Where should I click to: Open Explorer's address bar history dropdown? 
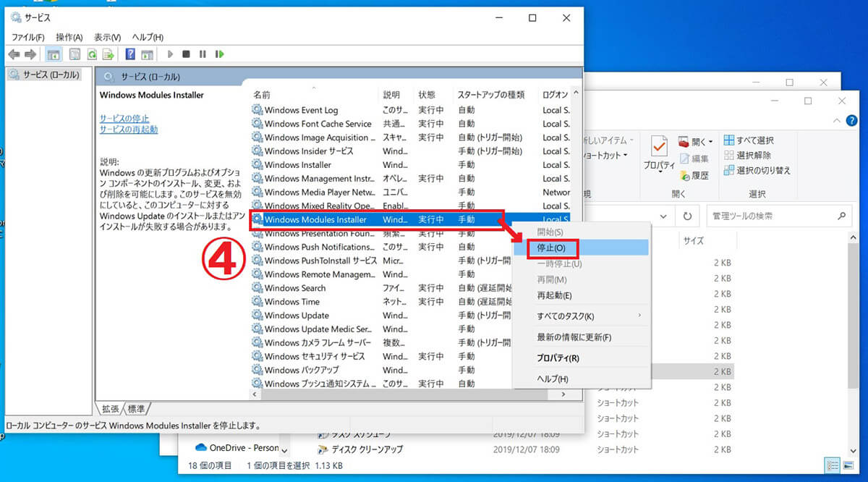click(x=662, y=216)
